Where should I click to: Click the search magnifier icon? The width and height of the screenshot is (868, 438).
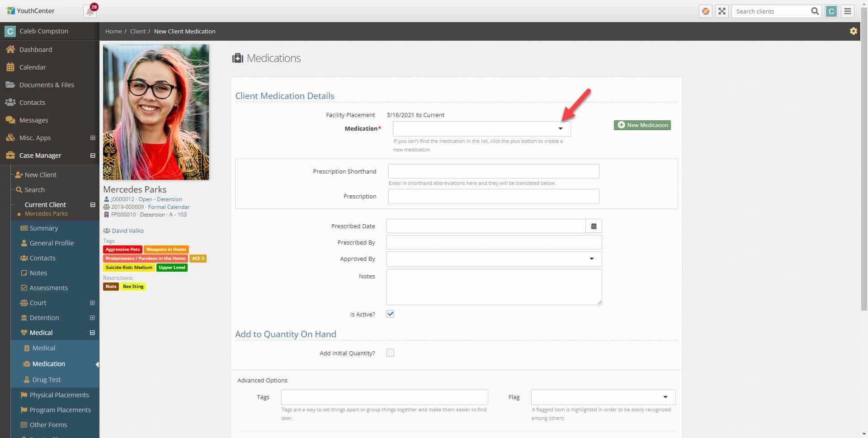[x=815, y=11]
